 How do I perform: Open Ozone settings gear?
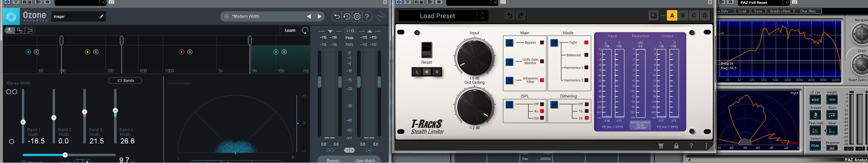(x=357, y=16)
